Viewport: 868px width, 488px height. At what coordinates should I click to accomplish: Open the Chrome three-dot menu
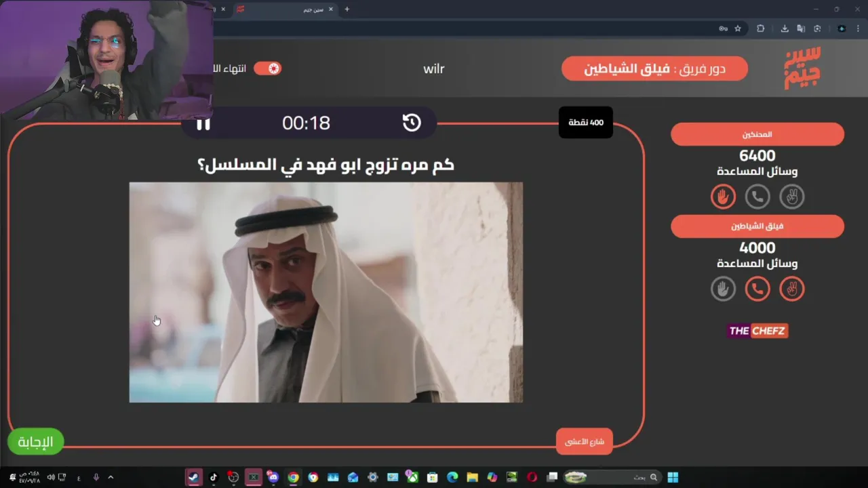point(858,28)
